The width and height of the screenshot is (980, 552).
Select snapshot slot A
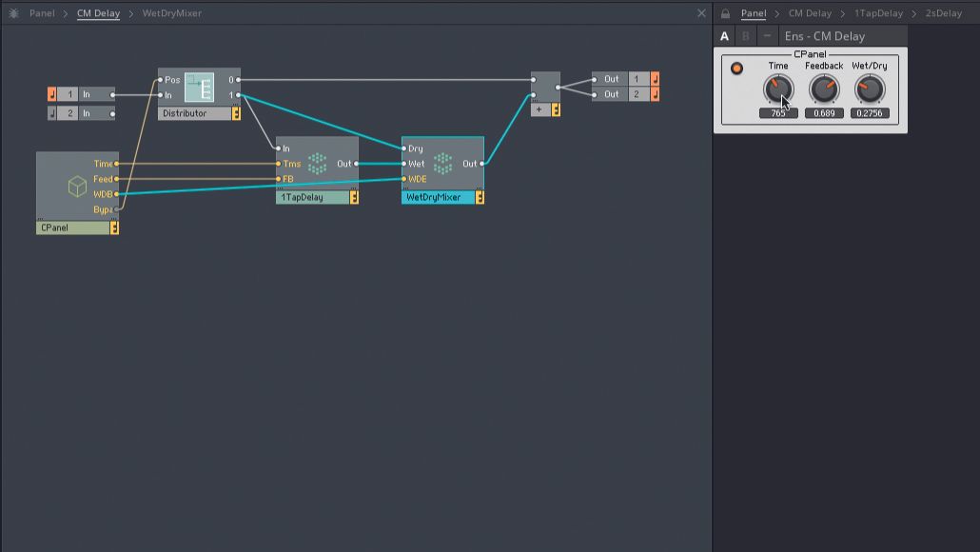(x=722, y=35)
